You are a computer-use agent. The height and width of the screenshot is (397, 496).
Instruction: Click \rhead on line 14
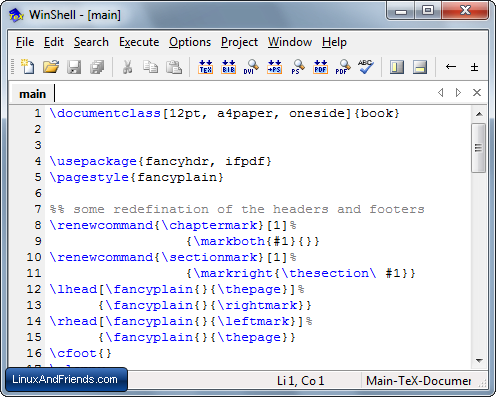coord(73,321)
